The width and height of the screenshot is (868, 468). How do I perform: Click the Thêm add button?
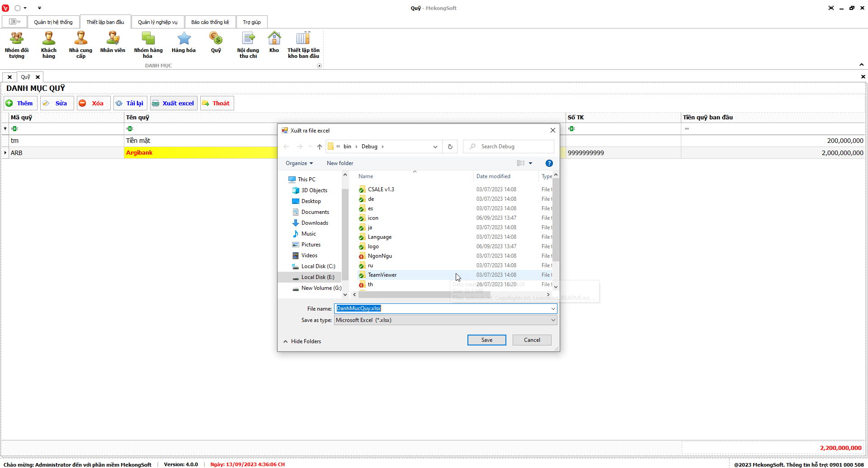[x=20, y=103]
